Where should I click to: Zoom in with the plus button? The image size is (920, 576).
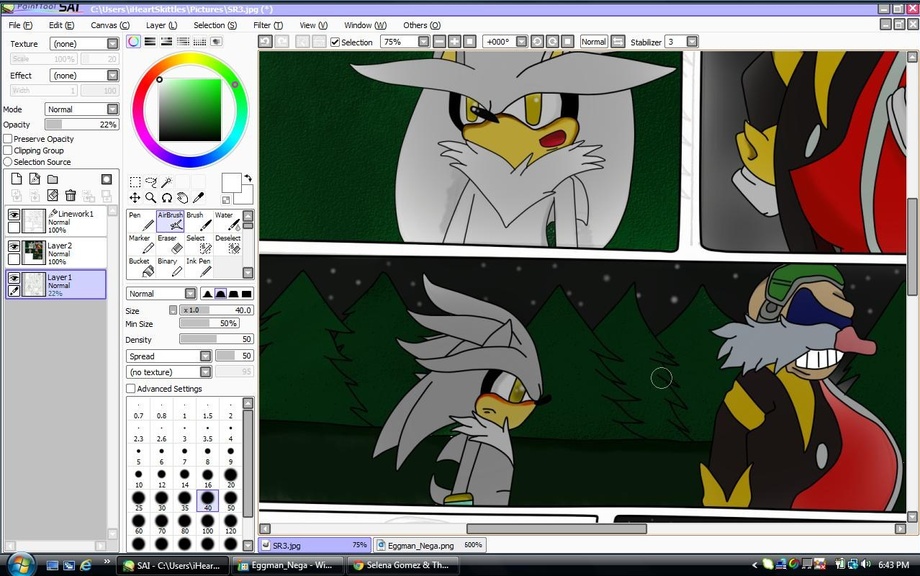(455, 42)
